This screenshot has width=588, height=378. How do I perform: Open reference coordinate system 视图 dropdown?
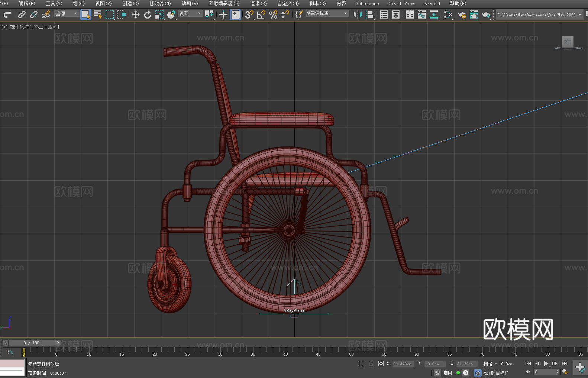[x=190, y=13]
